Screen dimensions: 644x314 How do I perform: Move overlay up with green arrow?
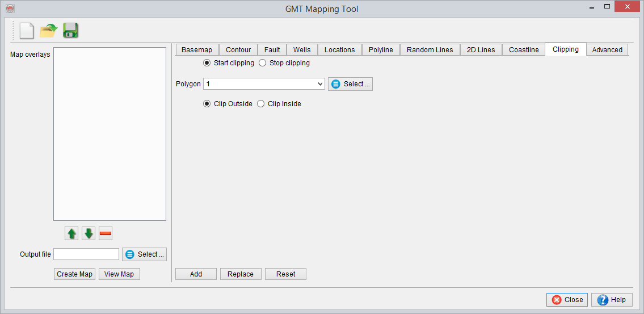pyautogui.click(x=72, y=233)
